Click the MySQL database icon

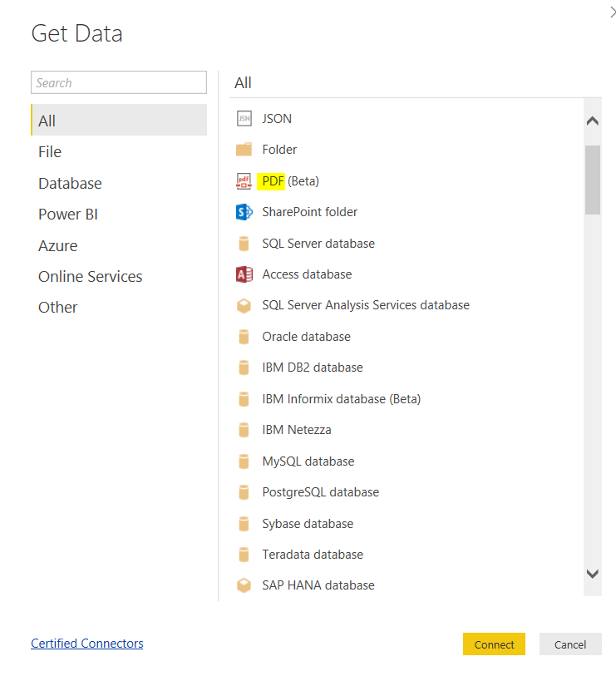(244, 461)
